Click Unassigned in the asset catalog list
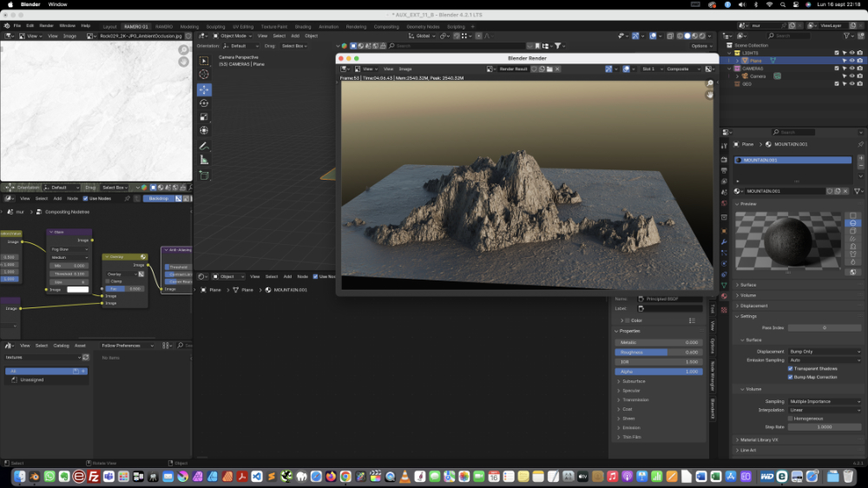The width and height of the screenshot is (868, 488). pos(31,379)
